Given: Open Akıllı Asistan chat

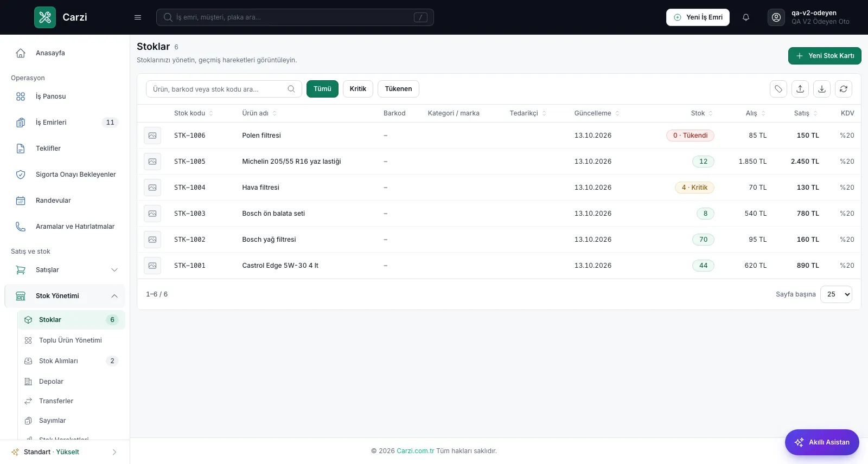Looking at the screenshot, I should 822,442.
